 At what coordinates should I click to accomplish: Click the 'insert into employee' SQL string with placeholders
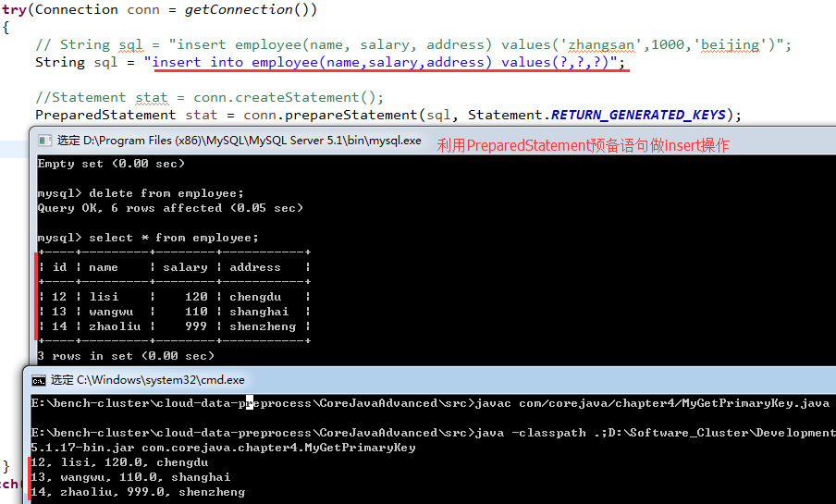(x=381, y=62)
